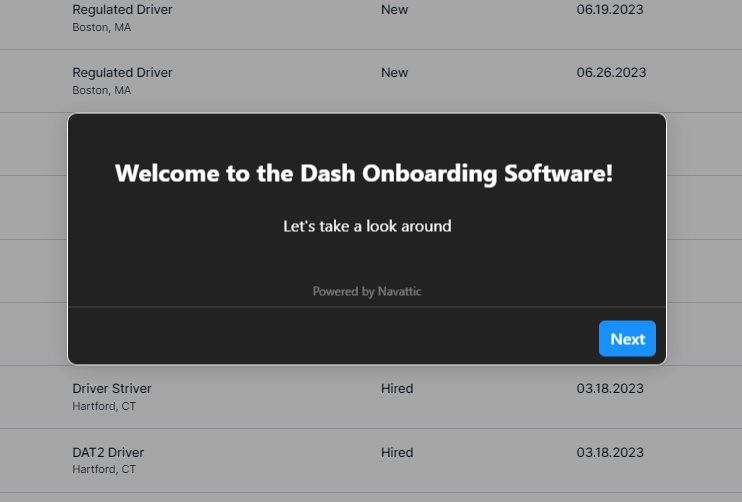Click Hartford, CT under Driver Striver
Viewport: 742px width, 502px height.
pyautogui.click(x=104, y=406)
